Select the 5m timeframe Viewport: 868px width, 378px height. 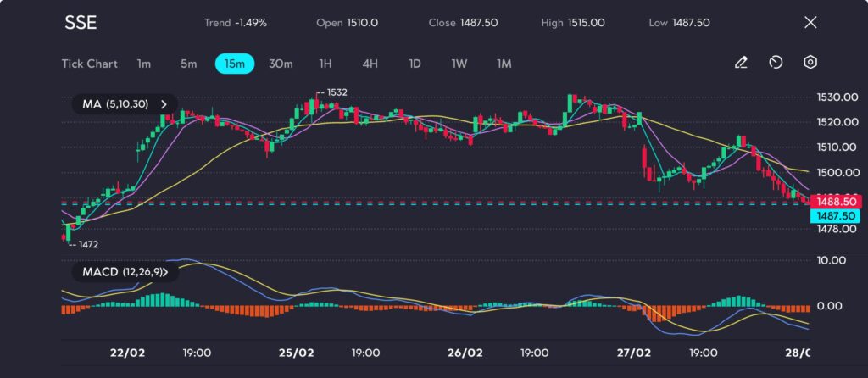tap(188, 64)
